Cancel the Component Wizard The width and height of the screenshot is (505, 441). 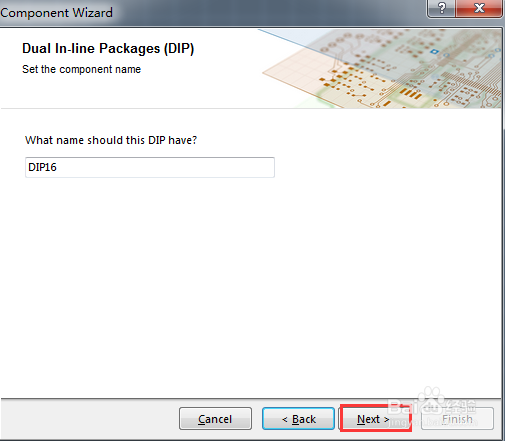tap(215, 419)
